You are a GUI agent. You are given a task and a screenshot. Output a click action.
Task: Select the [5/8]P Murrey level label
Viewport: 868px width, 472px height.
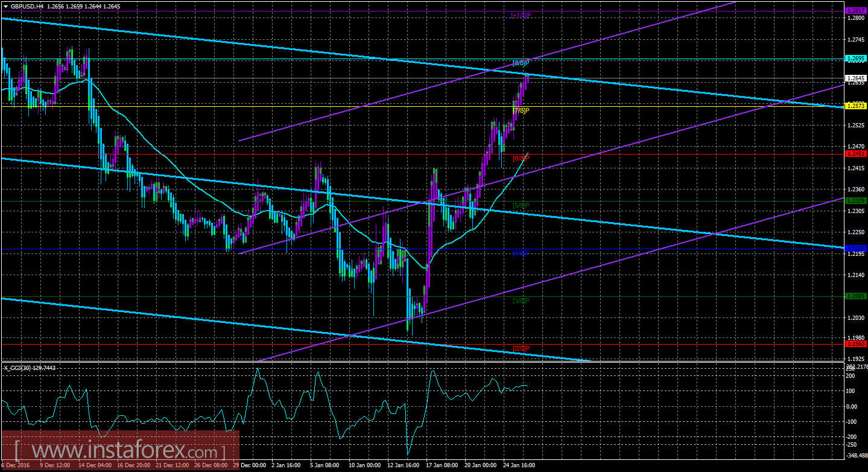tap(521, 206)
